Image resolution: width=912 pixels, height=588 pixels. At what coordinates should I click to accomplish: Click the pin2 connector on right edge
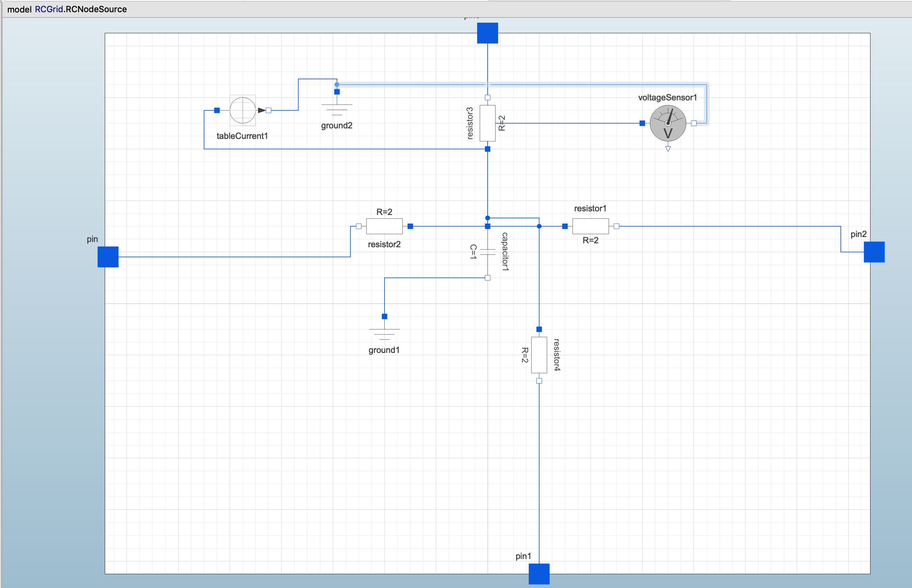coord(874,252)
